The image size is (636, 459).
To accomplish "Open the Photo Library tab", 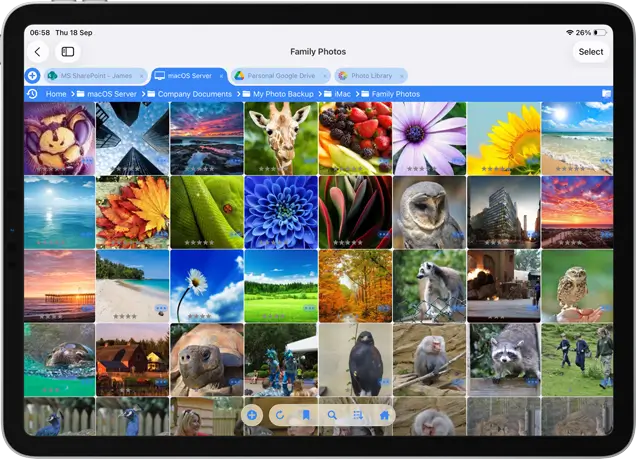I will 366,76.
